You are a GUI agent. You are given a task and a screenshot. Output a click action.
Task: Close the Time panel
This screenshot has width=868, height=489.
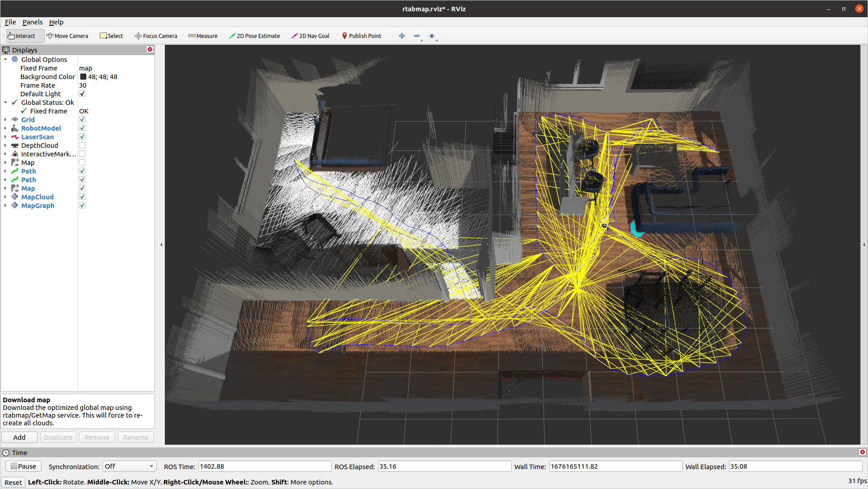(863, 452)
